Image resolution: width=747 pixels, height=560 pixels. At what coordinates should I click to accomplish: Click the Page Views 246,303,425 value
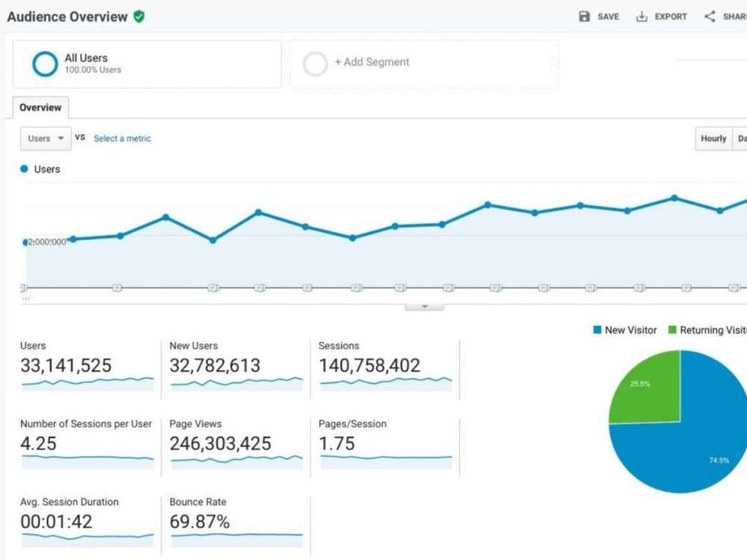coord(220,444)
